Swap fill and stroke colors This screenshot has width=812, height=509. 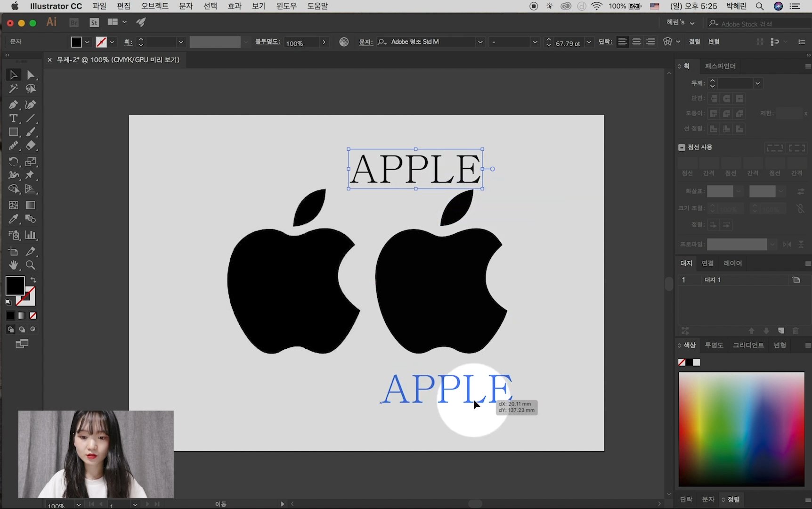point(33,280)
